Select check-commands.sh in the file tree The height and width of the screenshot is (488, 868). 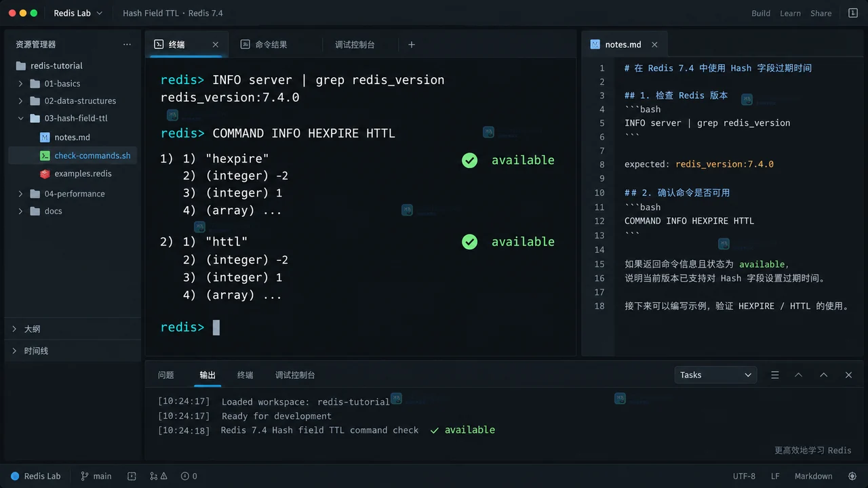click(x=73, y=155)
